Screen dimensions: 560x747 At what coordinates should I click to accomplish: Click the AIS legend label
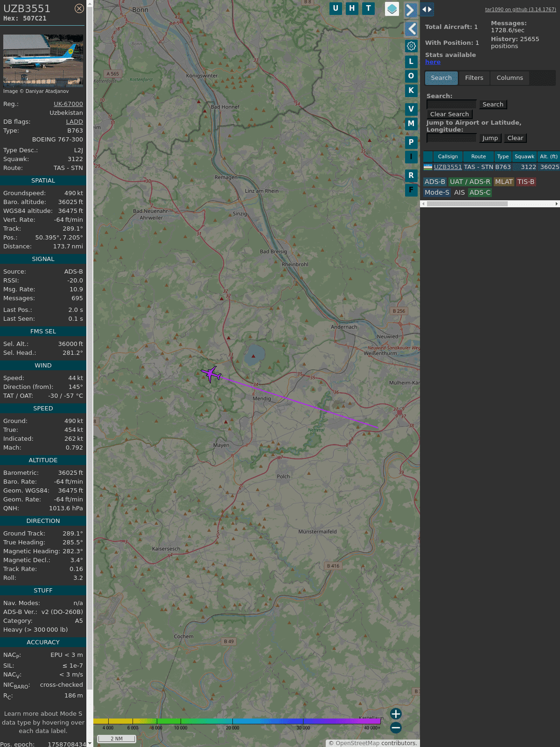(460, 193)
